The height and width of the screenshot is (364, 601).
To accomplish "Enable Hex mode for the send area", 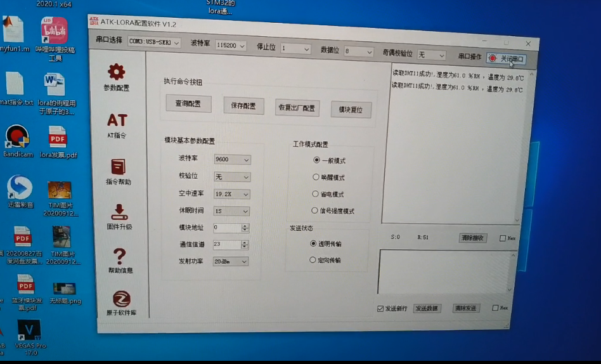I will (495, 308).
